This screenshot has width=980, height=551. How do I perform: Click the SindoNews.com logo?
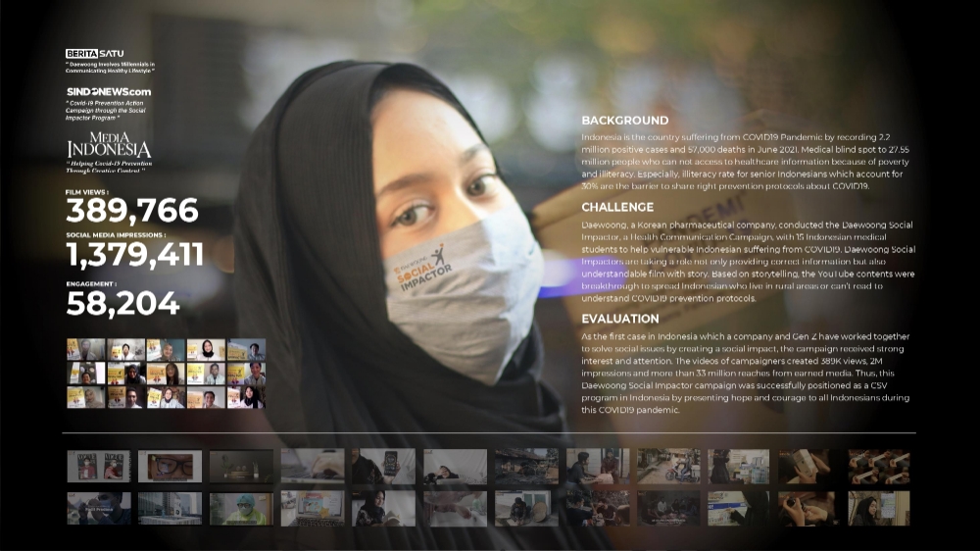pyautogui.click(x=108, y=91)
